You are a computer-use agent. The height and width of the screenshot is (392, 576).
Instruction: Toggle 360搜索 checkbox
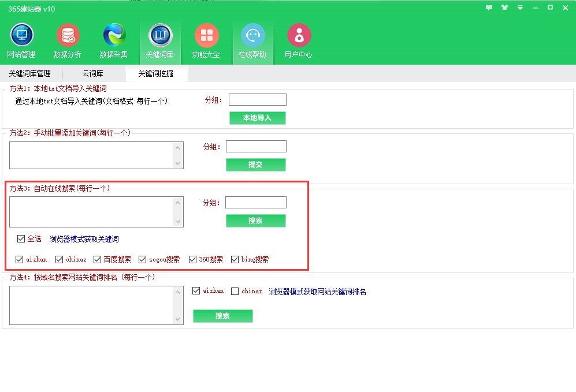pyautogui.click(x=192, y=259)
